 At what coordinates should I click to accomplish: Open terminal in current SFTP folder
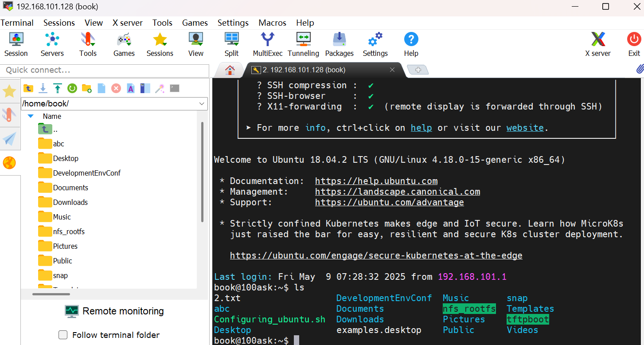click(x=175, y=88)
